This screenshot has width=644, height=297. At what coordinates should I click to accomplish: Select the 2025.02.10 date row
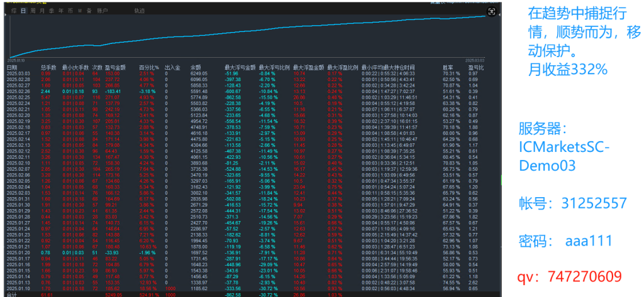coord(247,164)
